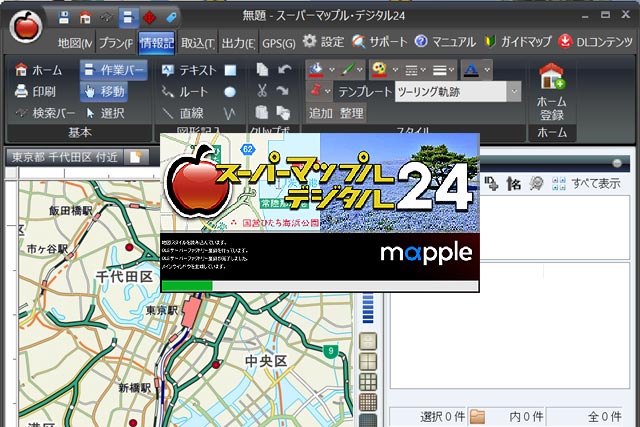The height and width of the screenshot is (427, 640).
Task: Click the 整理 organize template button
Action: point(351,113)
